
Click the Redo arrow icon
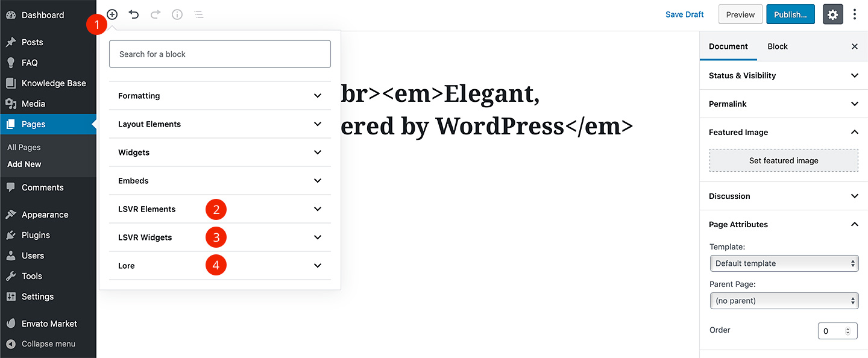[156, 14]
